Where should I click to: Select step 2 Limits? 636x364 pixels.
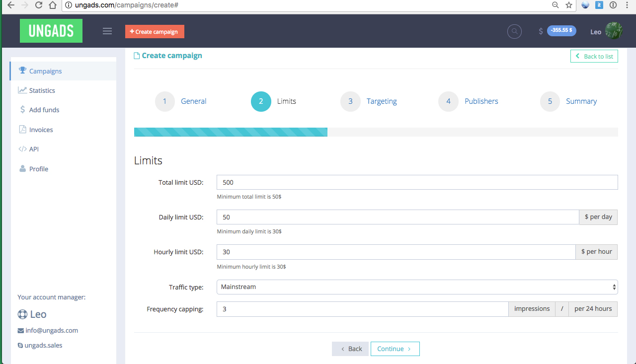point(274,101)
